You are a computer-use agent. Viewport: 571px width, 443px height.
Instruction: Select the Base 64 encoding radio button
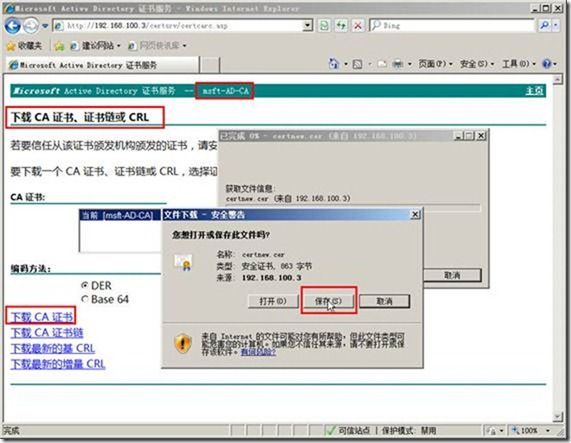84,299
